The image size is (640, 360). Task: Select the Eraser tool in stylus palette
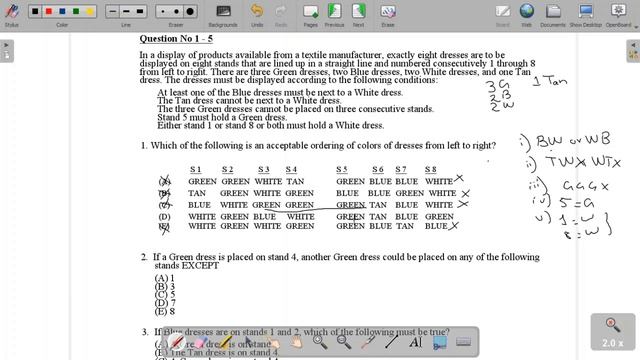tap(201, 342)
